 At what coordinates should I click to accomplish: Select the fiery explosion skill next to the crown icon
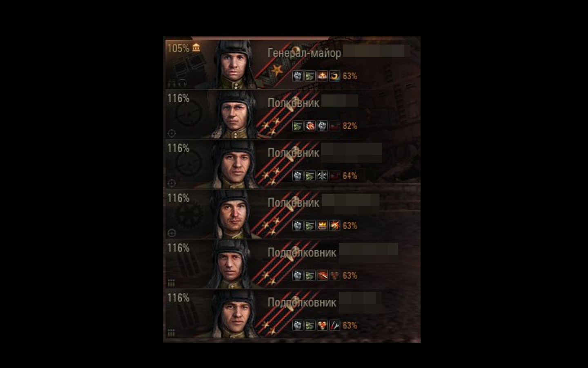334,225
